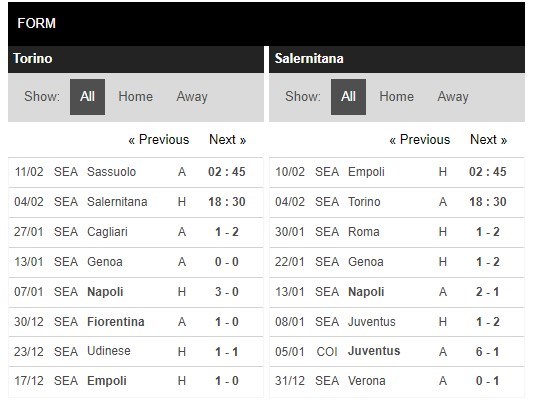Open Next page of Salernitana matches
The height and width of the screenshot is (409, 533).
click(x=488, y=140)
